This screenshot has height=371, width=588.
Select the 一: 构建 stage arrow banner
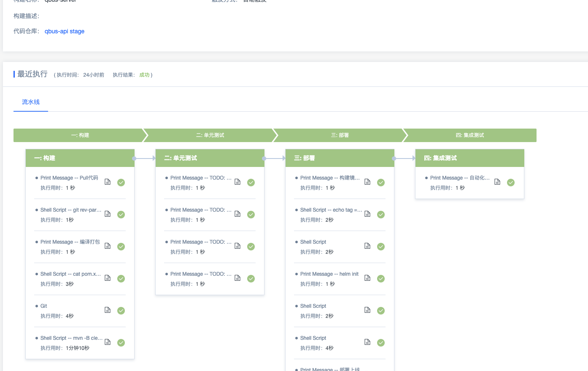[80, 135]
